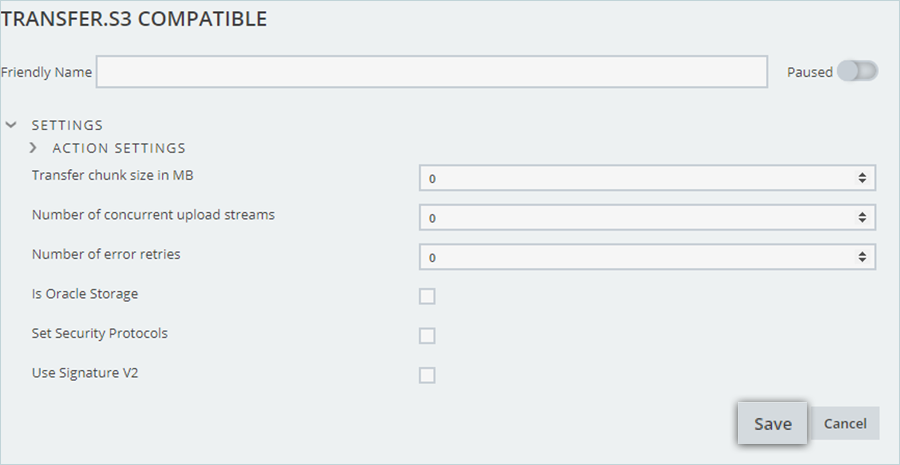This screenshot has height=465, width=900.
Task: Enable the Is Oracle Storage checkbox
Action: (427, 296)
